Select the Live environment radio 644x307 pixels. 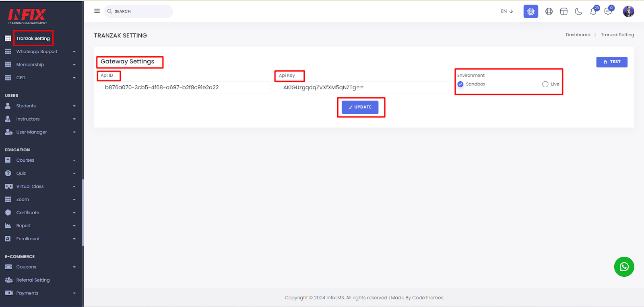click(545, 84)
